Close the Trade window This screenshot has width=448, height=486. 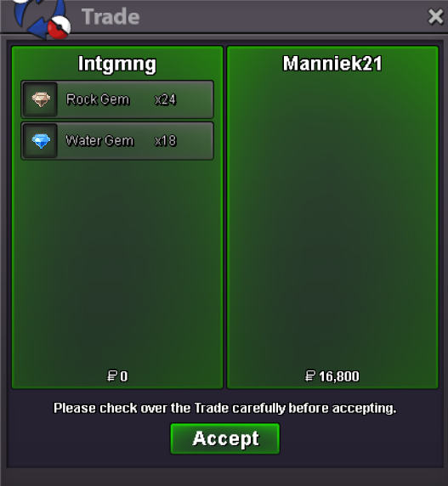pos(435,16)
